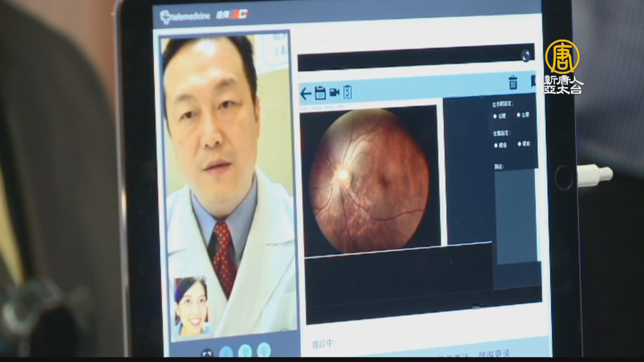This screenshot has width=644, height=362.
Task: Click the back arrow icon
Action: 306,94
